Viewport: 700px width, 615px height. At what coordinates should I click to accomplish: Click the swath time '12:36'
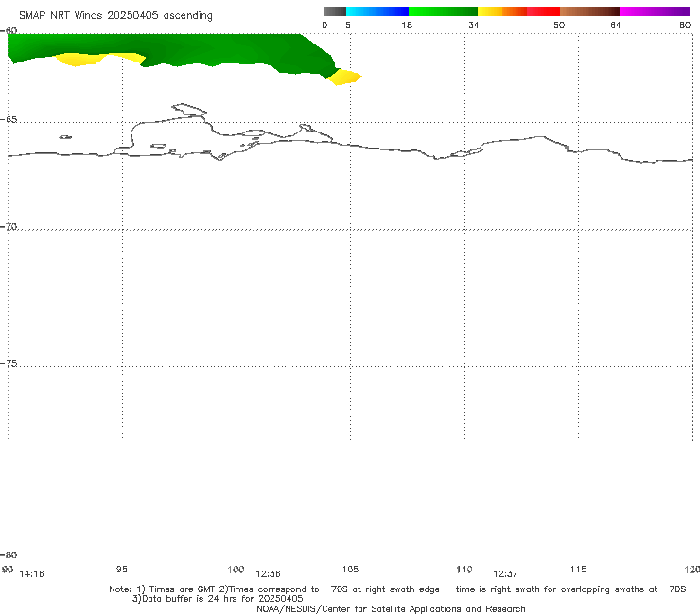tap(268, 574)
